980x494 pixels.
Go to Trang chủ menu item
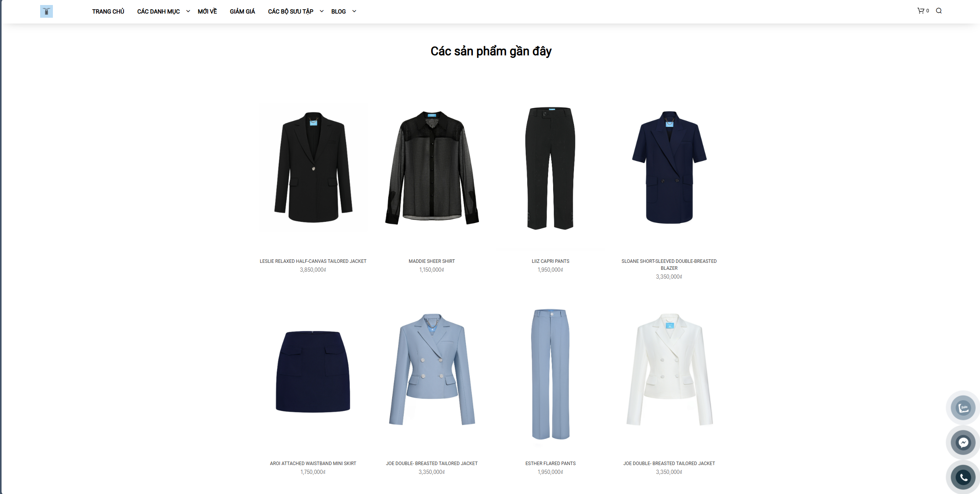[108, 12]
